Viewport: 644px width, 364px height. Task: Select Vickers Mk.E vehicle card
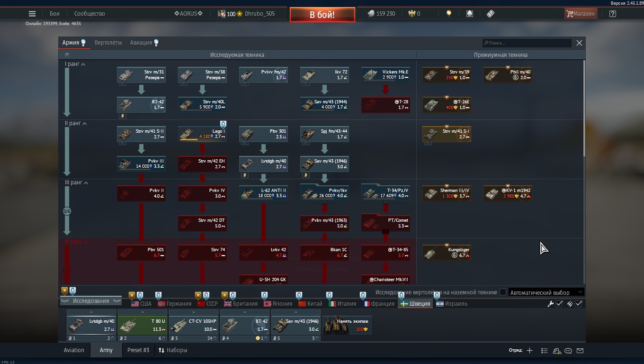point(385,75)
